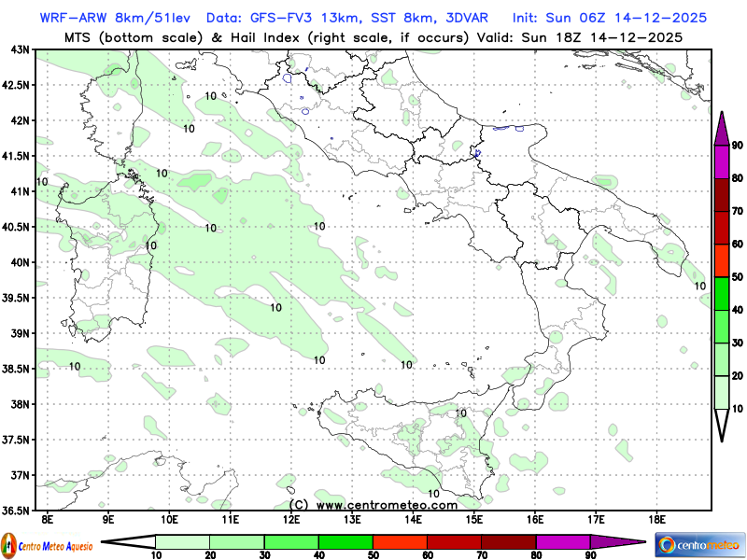Select the 60–70 red segment on right scale
Image resolution: width=747 pixels, height=560 pixels.
click(x=722, y=227)
